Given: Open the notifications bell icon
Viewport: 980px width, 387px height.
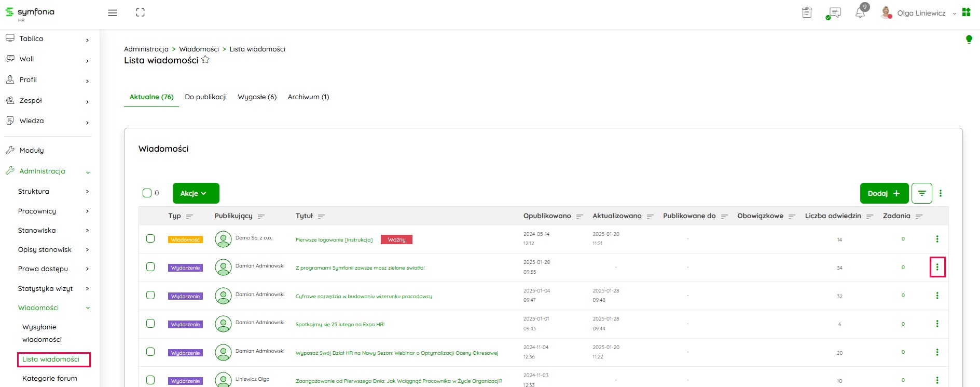Looking at the screenshot, I should coord(860,13).
